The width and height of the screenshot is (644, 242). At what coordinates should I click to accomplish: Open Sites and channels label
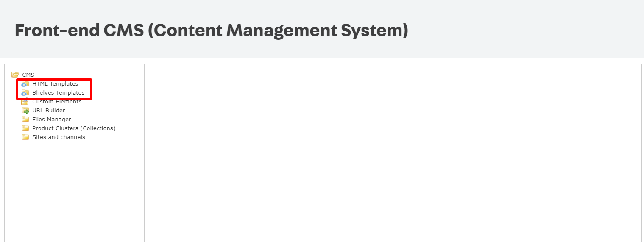point(59,137)
